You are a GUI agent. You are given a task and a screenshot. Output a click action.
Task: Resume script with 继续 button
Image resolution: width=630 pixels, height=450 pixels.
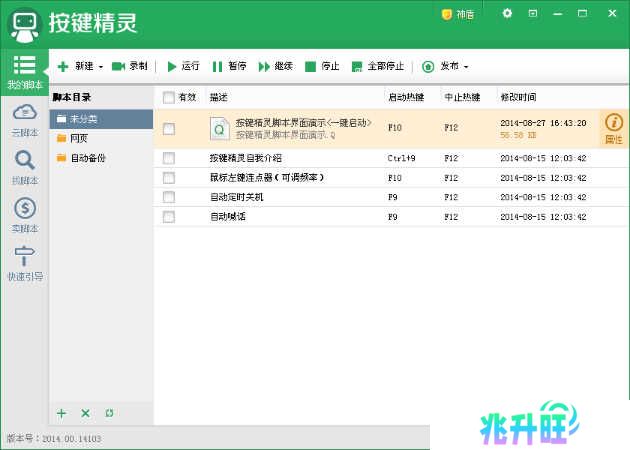(x=275, y=66)
